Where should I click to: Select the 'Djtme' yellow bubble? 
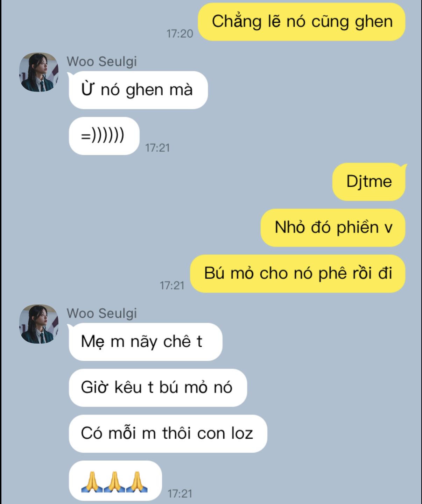(x=369, y=181)
